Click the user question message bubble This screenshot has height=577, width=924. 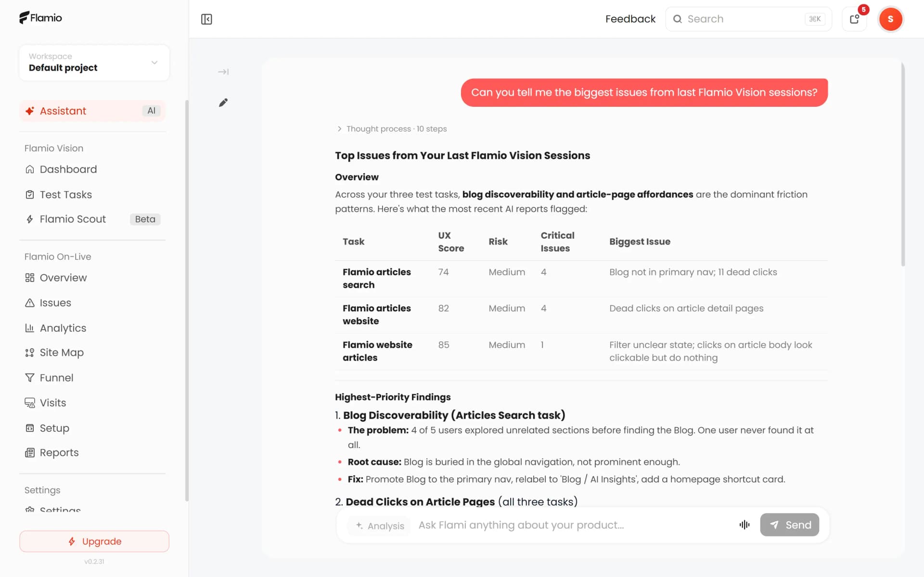pos(644,92)
